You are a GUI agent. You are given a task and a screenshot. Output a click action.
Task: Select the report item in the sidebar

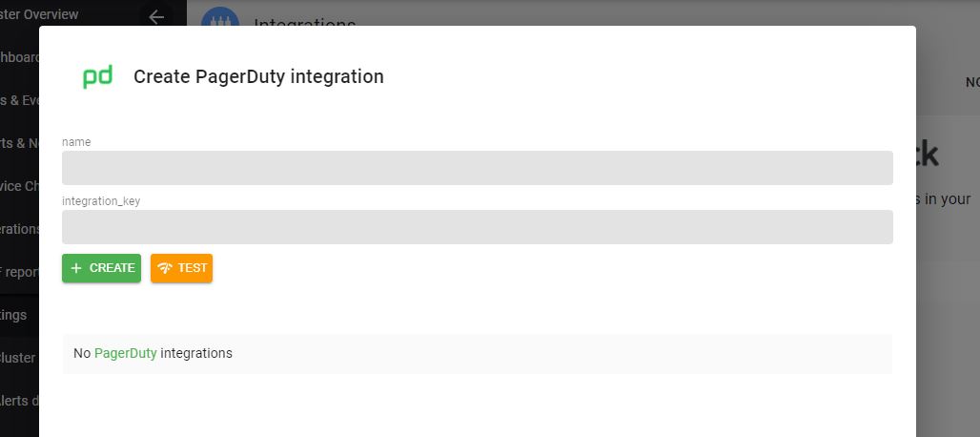(x=19, y=272)
